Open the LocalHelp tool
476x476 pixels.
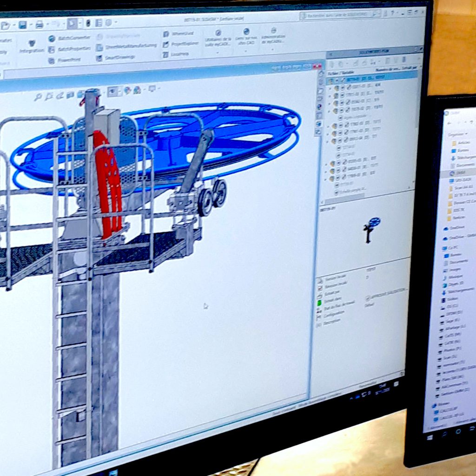pyautogui.click(x=176, y=54)
